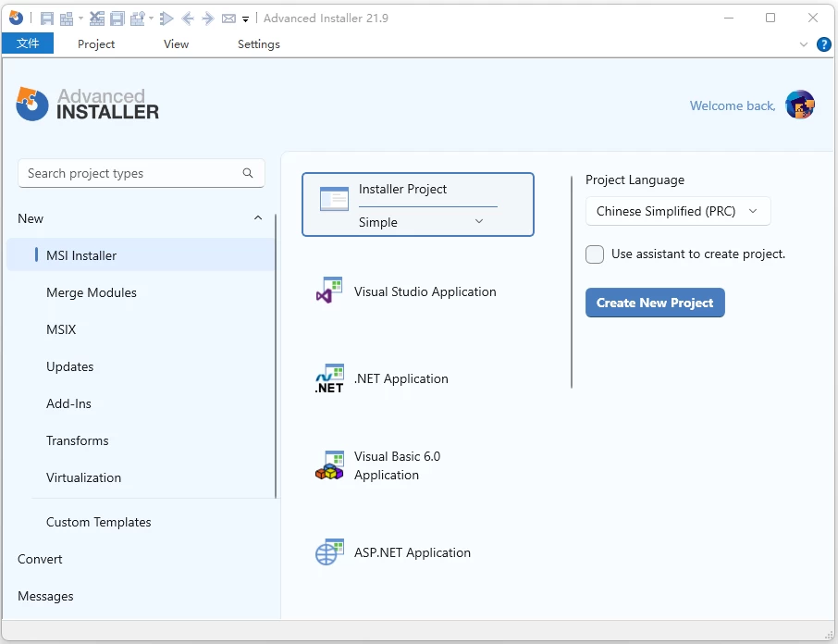Click the search magnifier icon
Image resolution: width=838 pixels, height=644 pixels.
tap(248, 173)
